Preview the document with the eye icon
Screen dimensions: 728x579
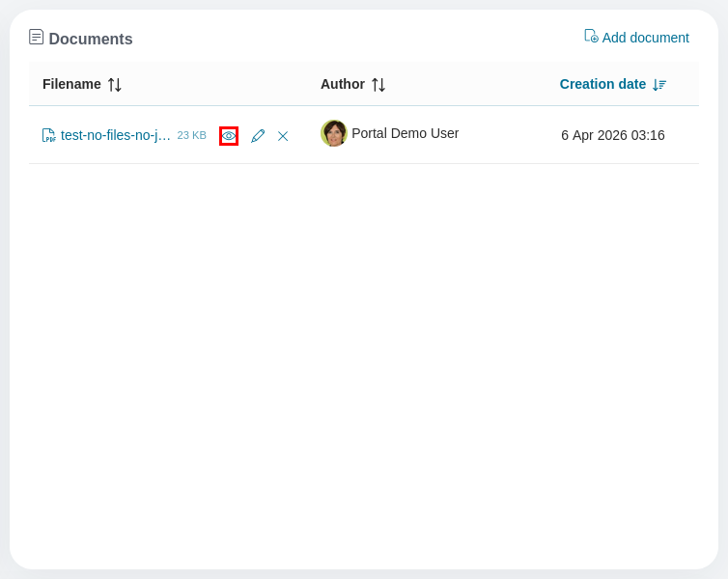pos(229,136)
